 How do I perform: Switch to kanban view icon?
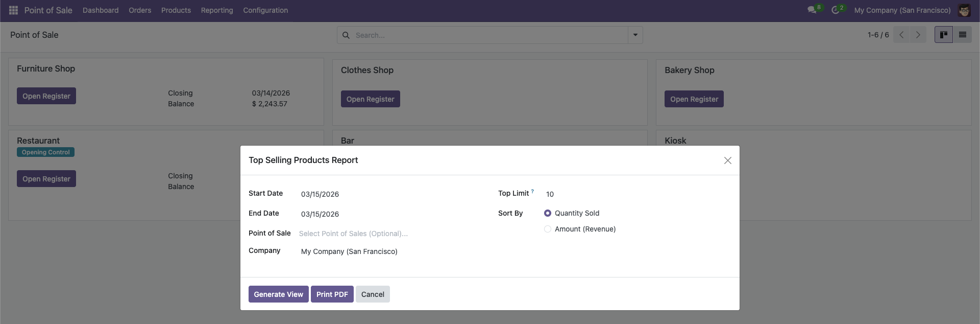[x=944, y=35]
